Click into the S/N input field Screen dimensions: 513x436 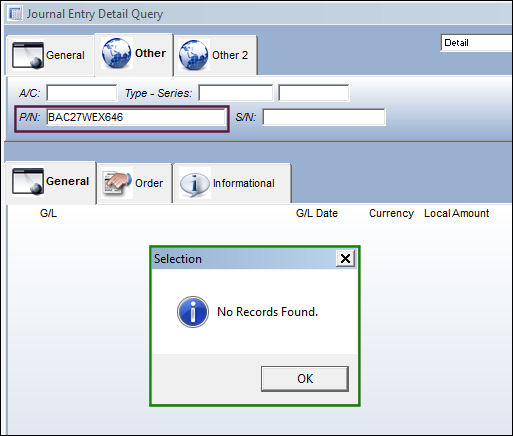click(324, 117)
